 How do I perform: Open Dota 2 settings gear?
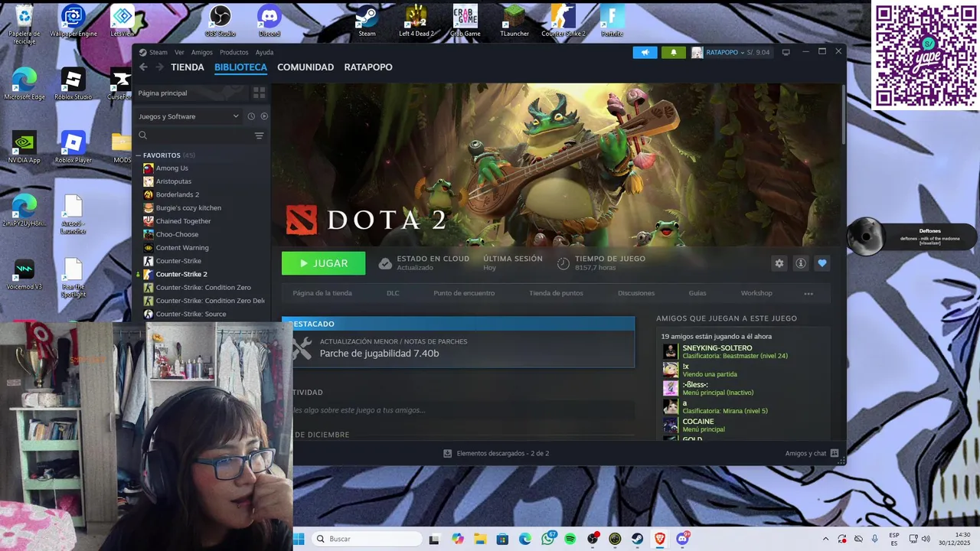779,263
